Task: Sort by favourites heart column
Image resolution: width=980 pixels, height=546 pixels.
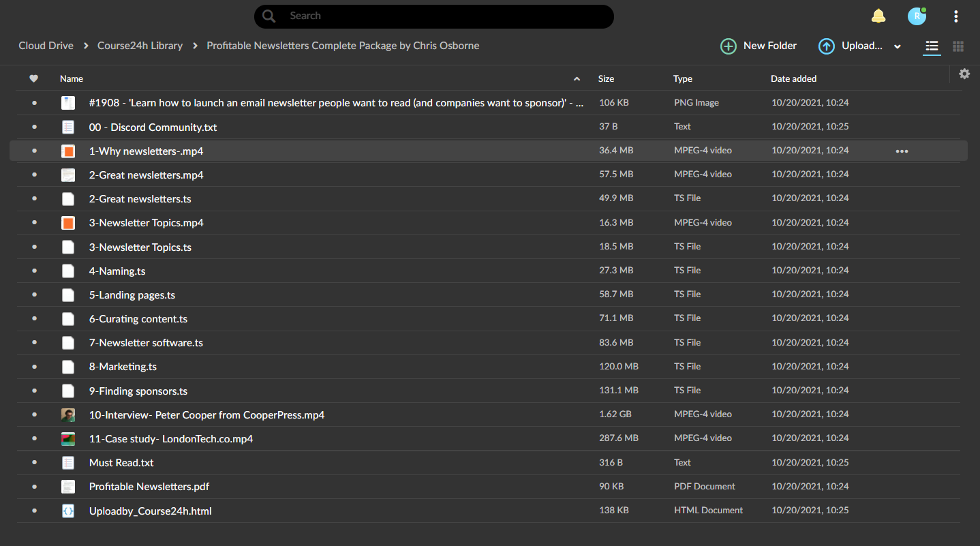Action: pyautogui.click(x=34, y=78)
